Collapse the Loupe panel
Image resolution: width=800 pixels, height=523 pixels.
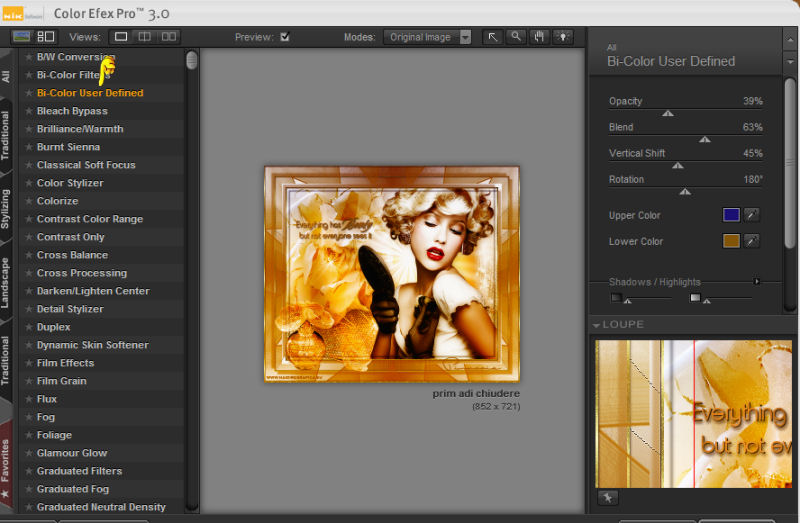(597, 325)
